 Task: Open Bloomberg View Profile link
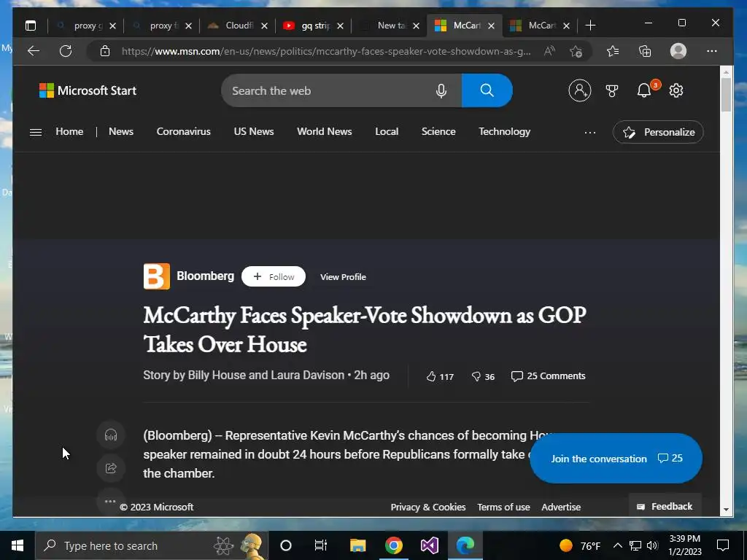pyautogui.click(x=343, y=277)
